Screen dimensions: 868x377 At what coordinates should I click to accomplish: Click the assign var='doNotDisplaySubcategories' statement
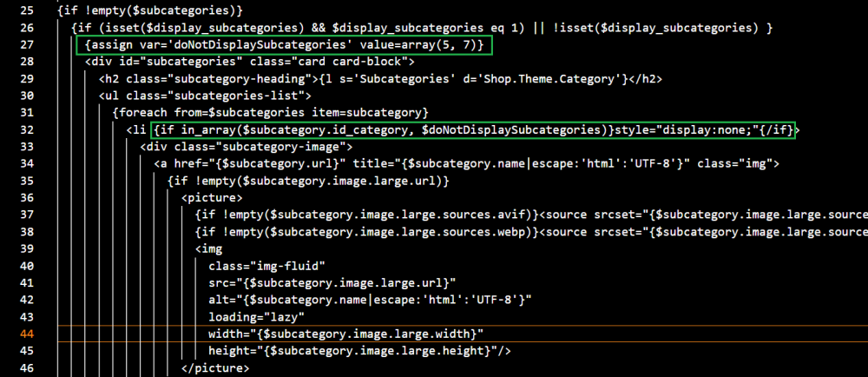[x=285, y=45]
